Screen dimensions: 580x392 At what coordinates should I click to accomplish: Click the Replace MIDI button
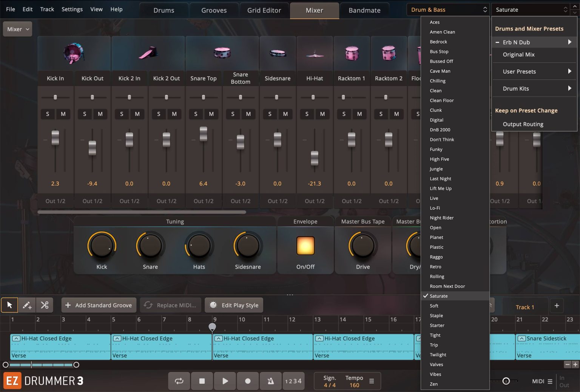[171, 305]
